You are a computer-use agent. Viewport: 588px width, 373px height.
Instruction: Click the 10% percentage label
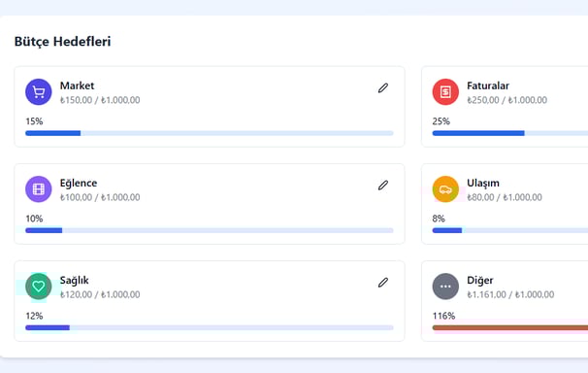[34, 219]
